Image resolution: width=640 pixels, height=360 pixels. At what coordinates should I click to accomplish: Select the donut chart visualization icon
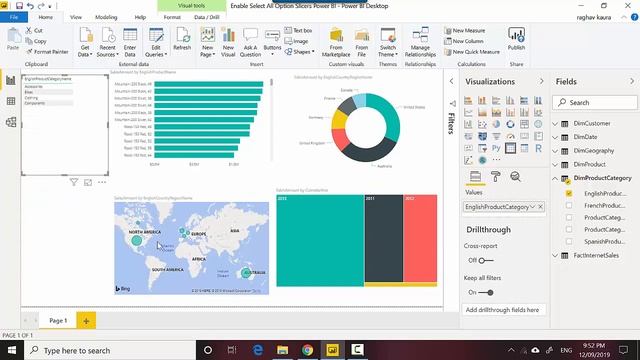pos(510,124)
